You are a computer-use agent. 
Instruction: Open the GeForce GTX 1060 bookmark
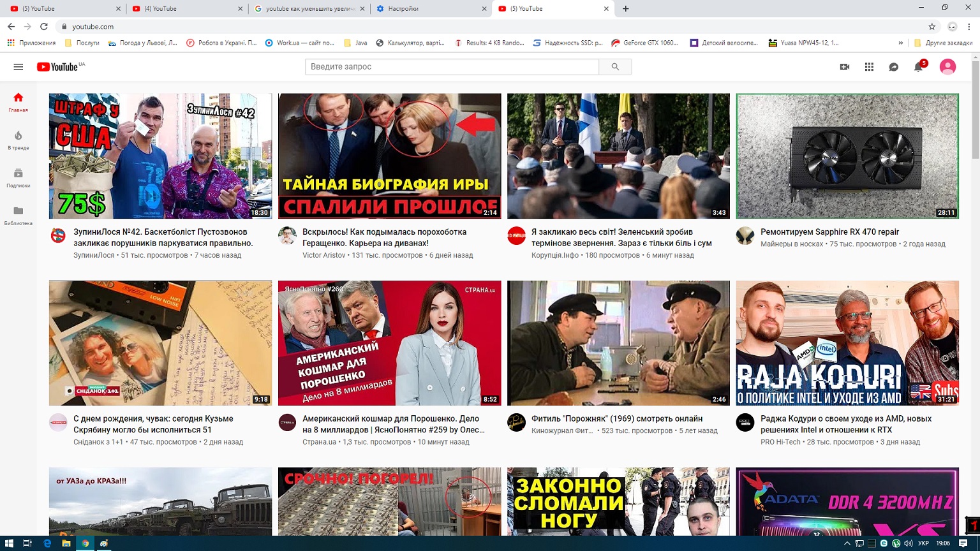644,43
